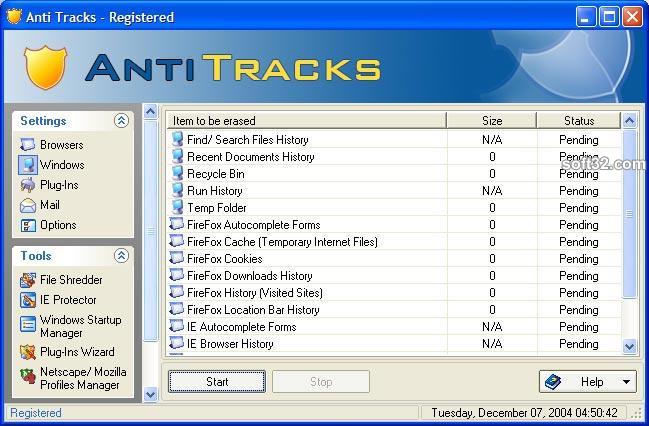Click the FireFox Location Bar History row icon
649x426 pixels.
tap(177, 309)
